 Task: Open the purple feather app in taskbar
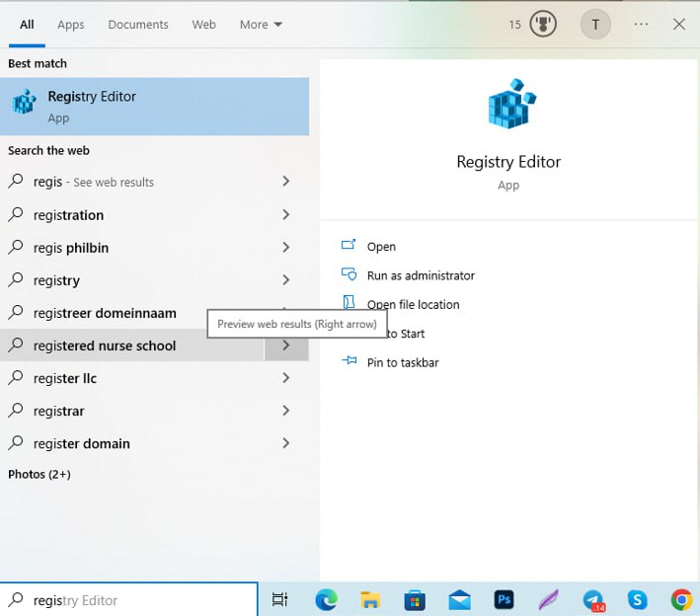tap(548, 599)
